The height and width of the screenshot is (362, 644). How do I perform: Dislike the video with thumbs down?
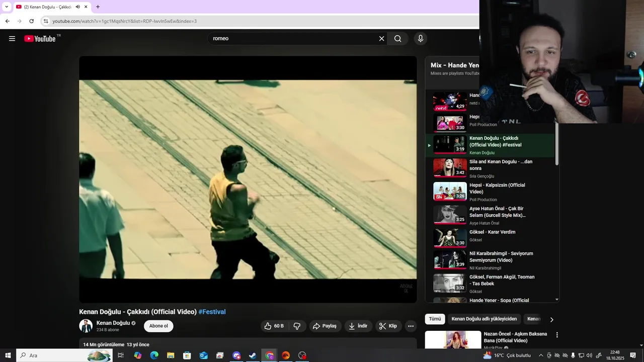tap(297, 326)
